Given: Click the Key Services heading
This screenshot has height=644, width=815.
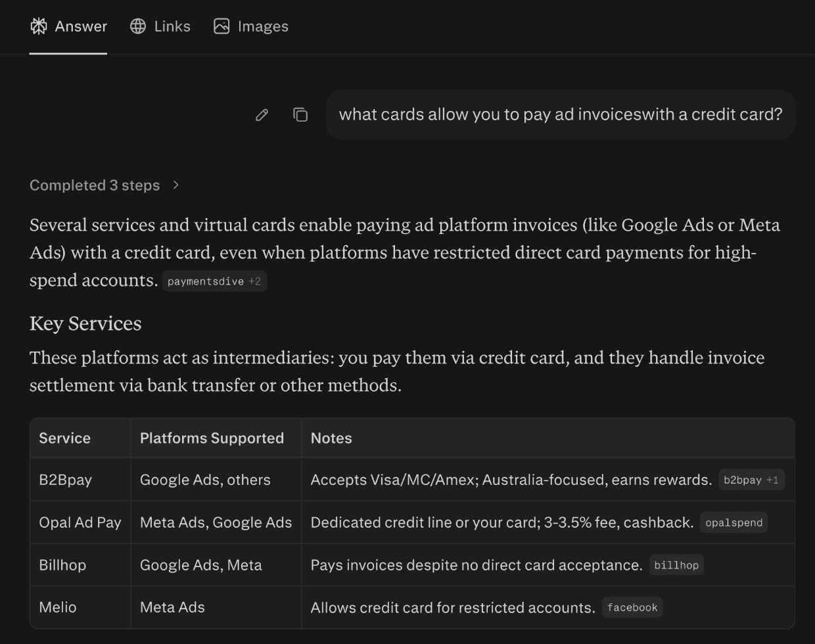Looking at the screenshot, I should (85, 323).
